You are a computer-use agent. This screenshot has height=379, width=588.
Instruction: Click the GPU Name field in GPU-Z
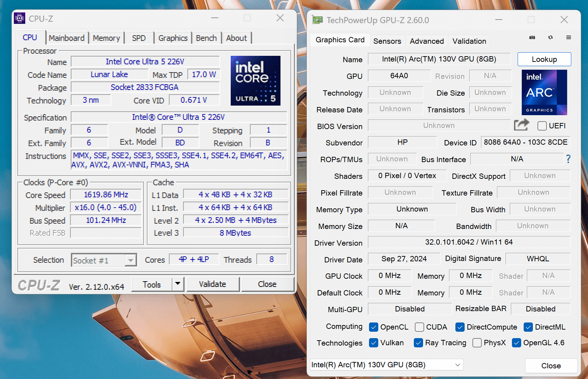(x=439, y=59)
